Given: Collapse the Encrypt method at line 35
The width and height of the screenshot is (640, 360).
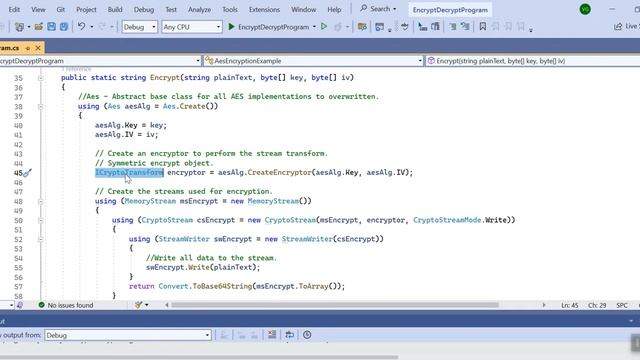Looking at the screenshot, I should (40, 78).
